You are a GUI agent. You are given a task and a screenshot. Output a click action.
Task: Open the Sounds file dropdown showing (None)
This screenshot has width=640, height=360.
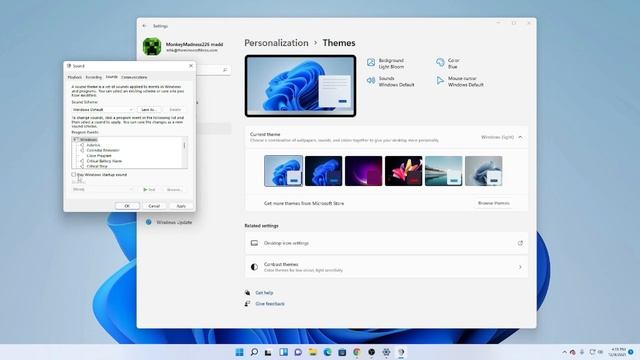(x=102, y=189)
